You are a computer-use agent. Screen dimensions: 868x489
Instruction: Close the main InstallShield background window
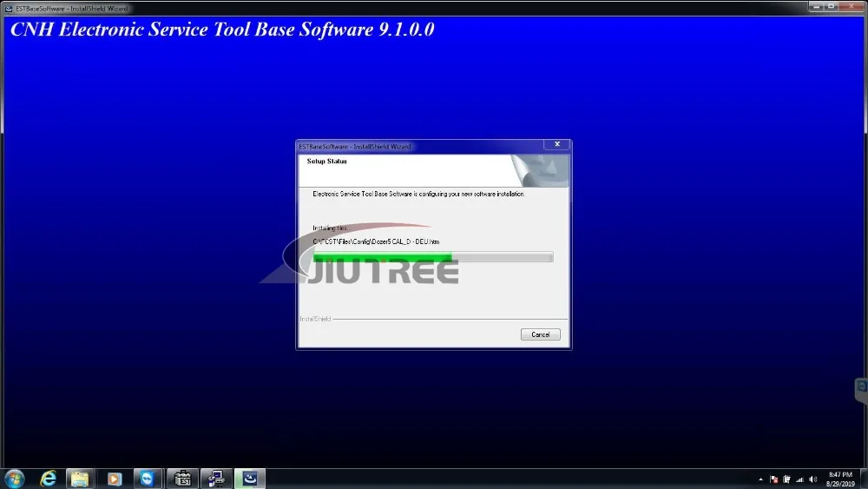tap(852, 6)
